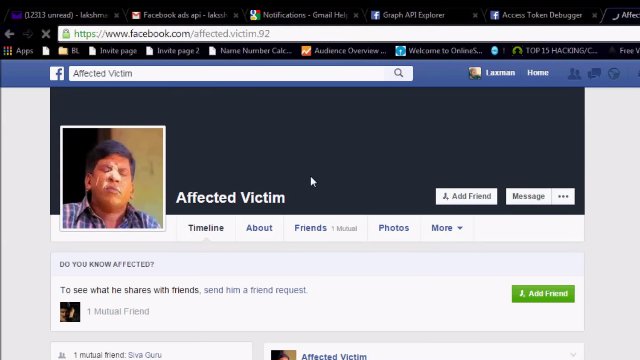Click the Home link in Facebook header
640x360 pixels.
pyautogui.click(x=538, y=73)
